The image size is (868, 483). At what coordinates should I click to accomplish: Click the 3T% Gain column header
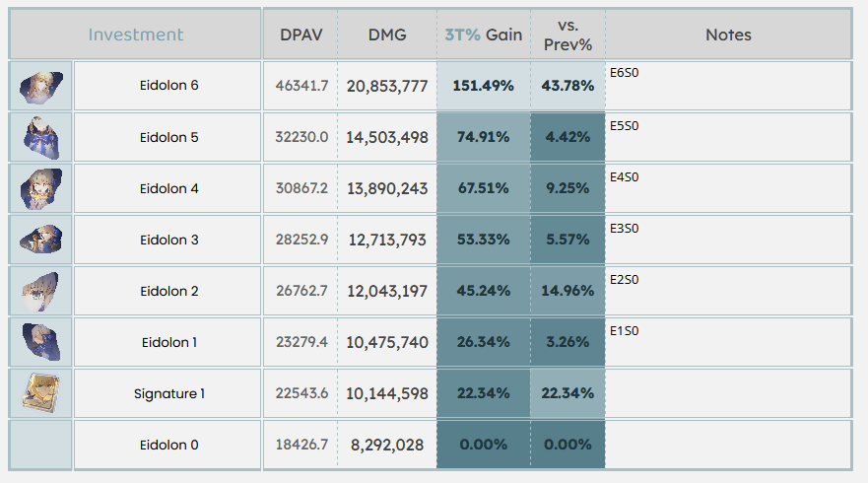coord(483,34)
